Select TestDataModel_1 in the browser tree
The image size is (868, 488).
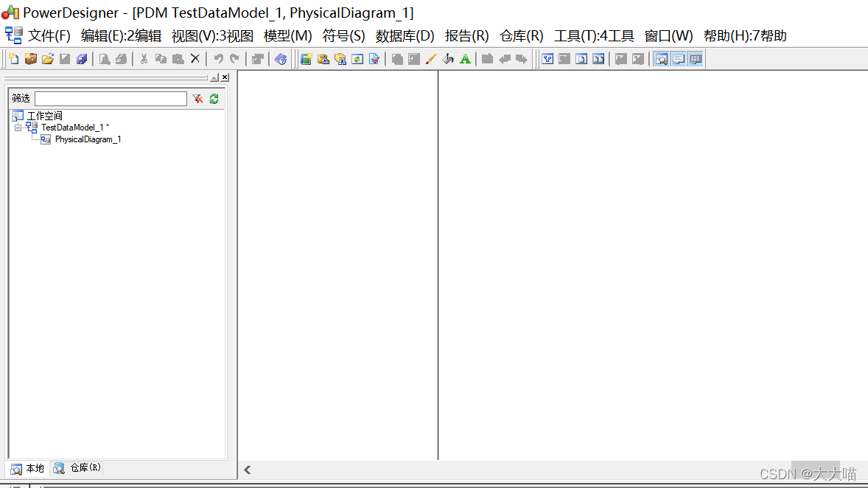[74, 128]
